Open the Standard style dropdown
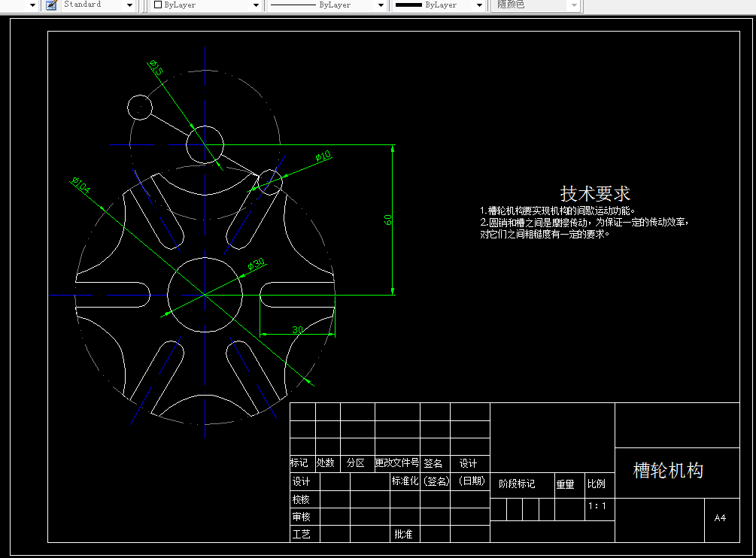Screen dimensions: 756x558 [129, 5]
